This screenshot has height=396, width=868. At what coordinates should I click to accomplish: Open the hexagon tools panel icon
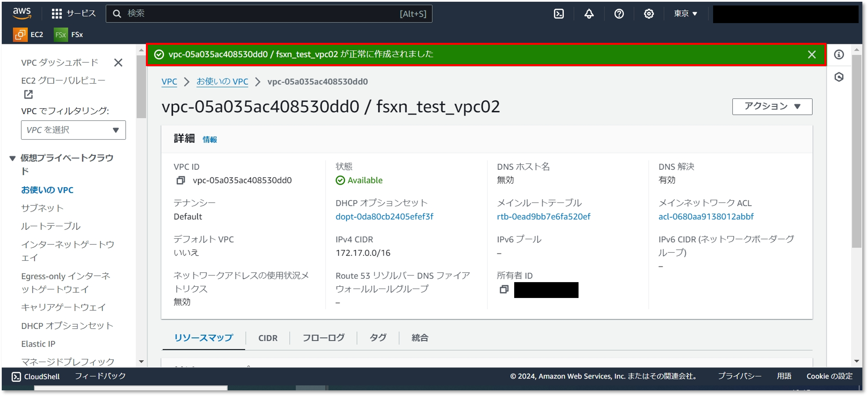click(x=839, y=77)
